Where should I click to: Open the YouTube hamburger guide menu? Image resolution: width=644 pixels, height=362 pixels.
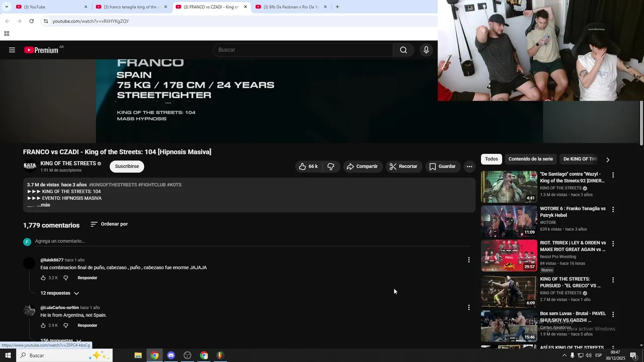pyautogui.click(x=12, y=50)
